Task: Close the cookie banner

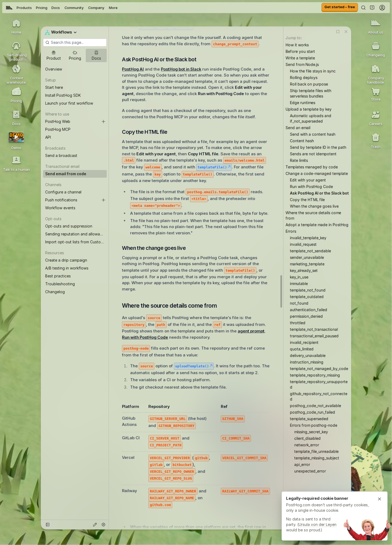Action: (x=379, y=499)
